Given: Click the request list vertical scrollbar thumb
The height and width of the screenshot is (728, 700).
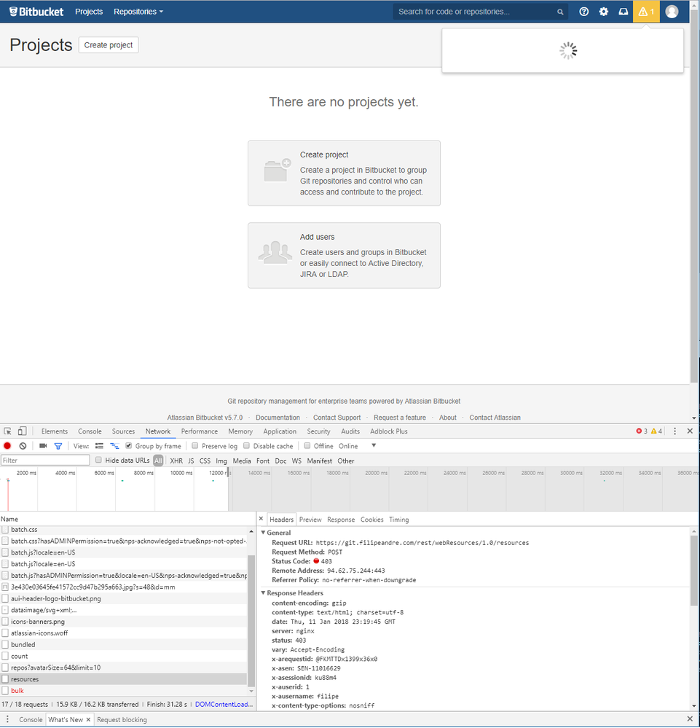Looking at the screenshot, I should tap(251, 620).
